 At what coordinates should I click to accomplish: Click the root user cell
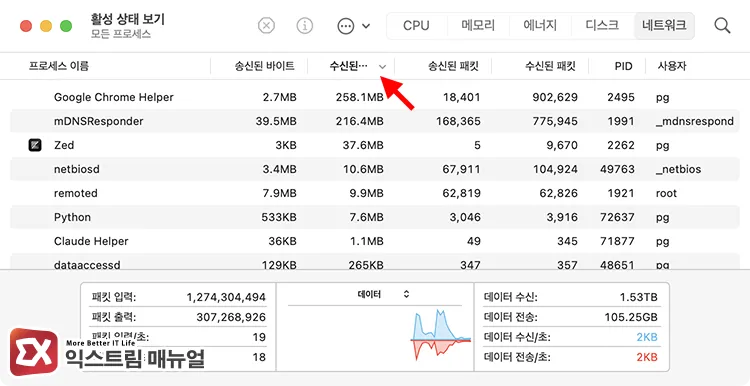[x=666, y=193]
